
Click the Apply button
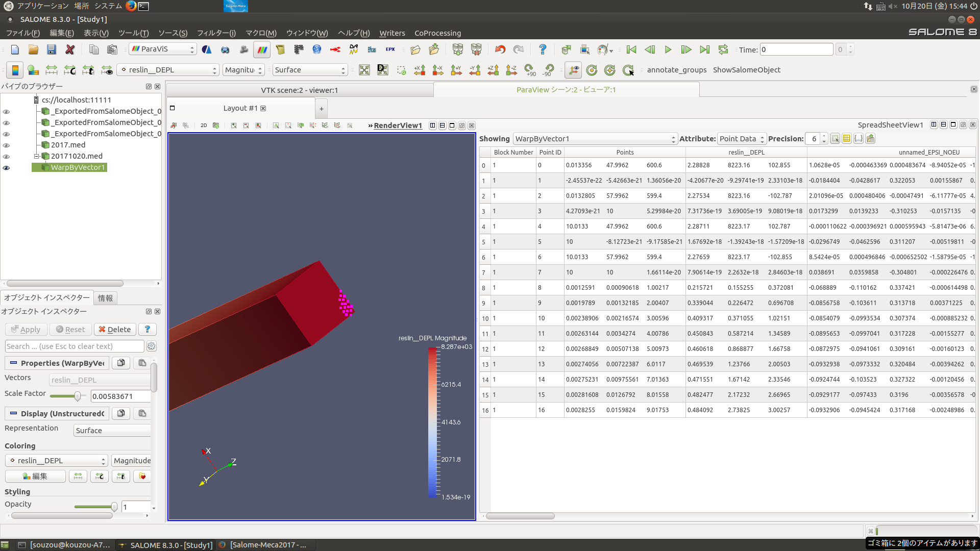[x=26, y=330]
